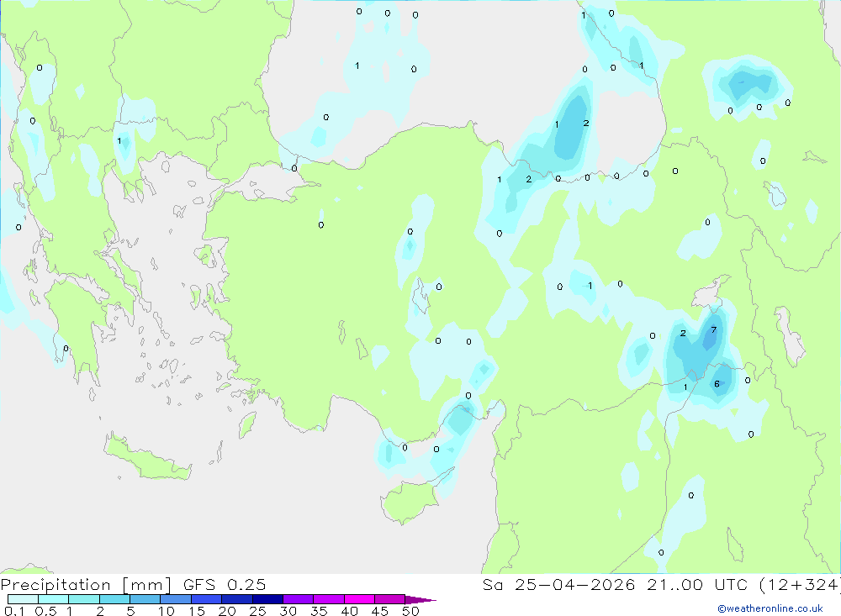Click the 40–45 mm magenta legend swatch
Viewport: 841px width, 616px height.
pos(359,599)
